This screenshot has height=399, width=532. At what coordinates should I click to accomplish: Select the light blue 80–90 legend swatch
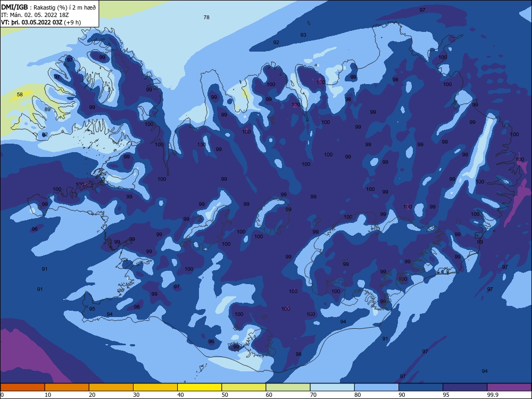[377, 387]
